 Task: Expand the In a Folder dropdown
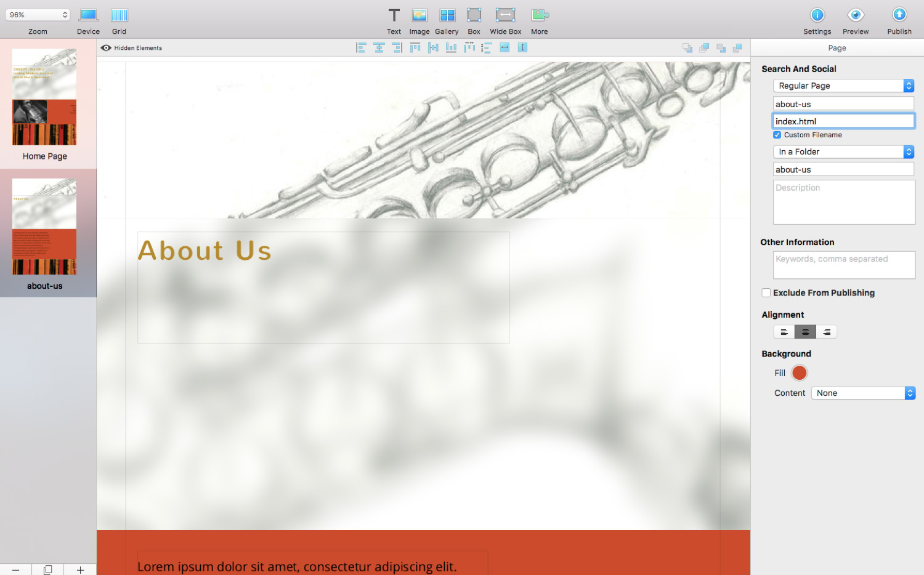(x=843, y=151)
